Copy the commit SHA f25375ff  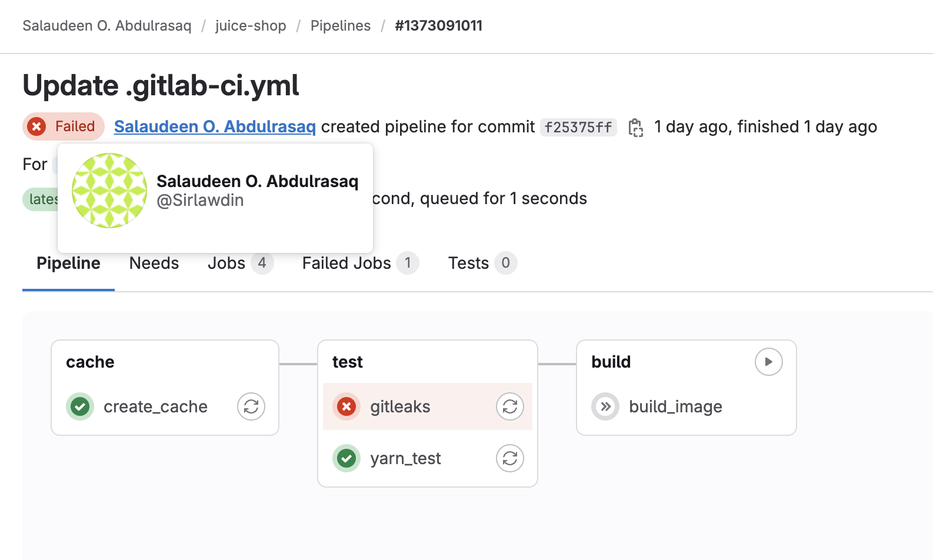(x=636, y=127)
